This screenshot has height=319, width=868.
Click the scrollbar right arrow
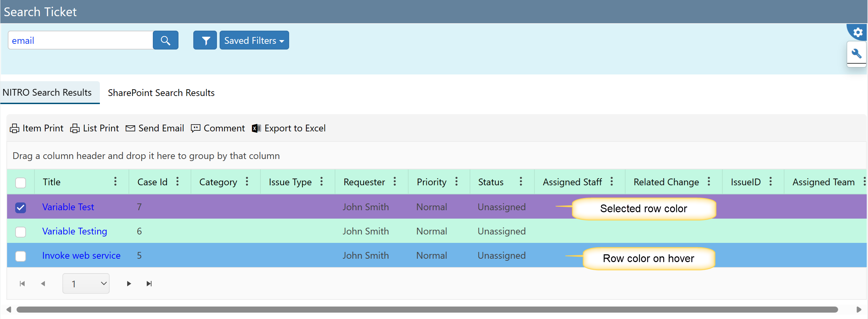tap(859, 310)
